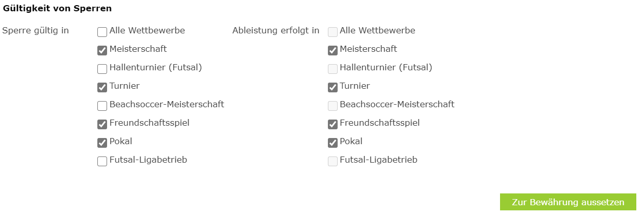Click the 'Ableistung erfolgt in' label
Image resolution: width=644 pixels, height=216 pixels.
click(276, 30)
